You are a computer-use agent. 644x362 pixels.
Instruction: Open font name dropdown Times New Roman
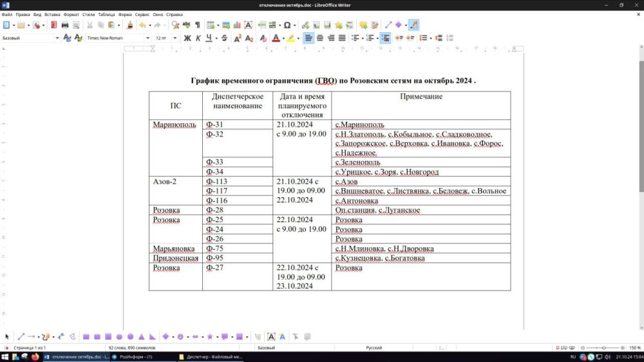(x=148, y=38)
